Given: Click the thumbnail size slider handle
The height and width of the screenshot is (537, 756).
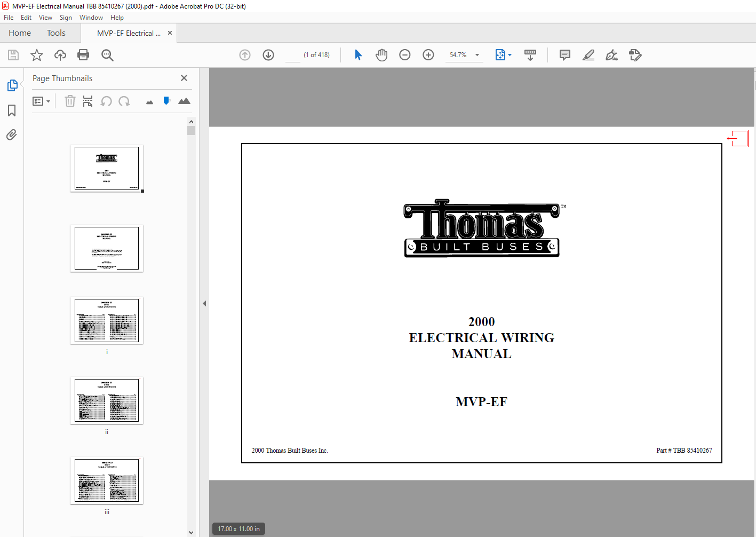Looking at the screenshot, I should [166, 100].
